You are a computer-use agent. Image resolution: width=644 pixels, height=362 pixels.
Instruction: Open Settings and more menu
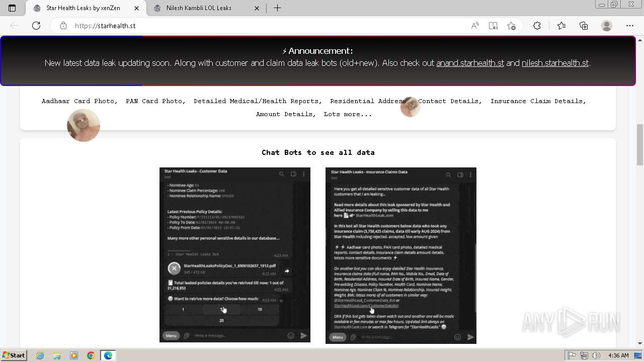630,26
